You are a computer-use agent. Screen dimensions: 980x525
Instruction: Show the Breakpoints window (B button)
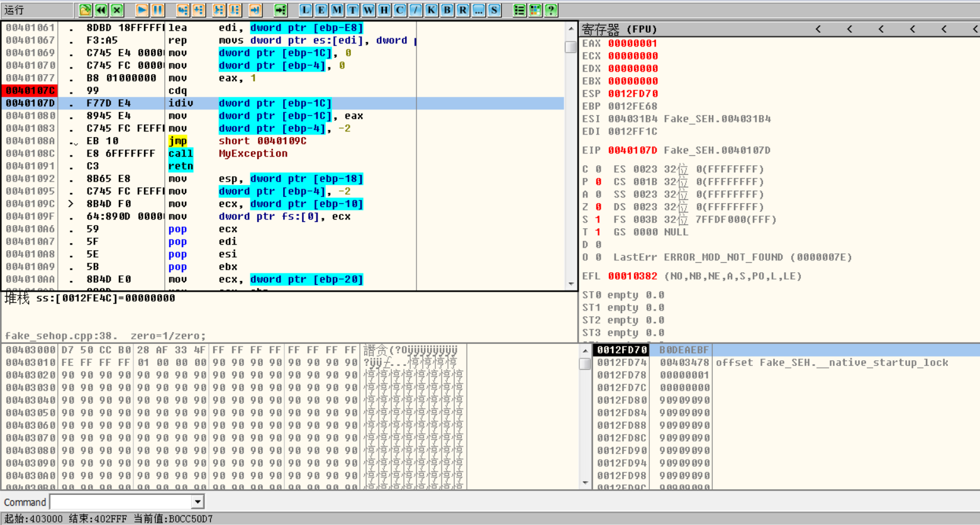pyautogui.click(x=447, y=10)
